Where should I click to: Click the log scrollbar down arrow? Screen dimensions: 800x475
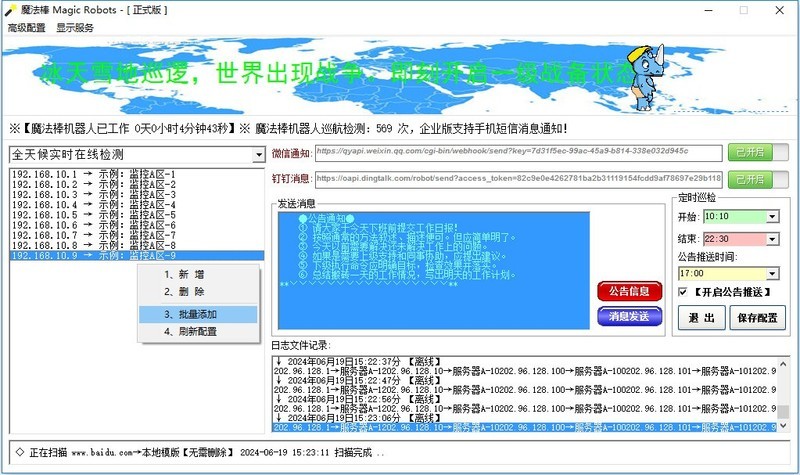(x=784, y=426)
